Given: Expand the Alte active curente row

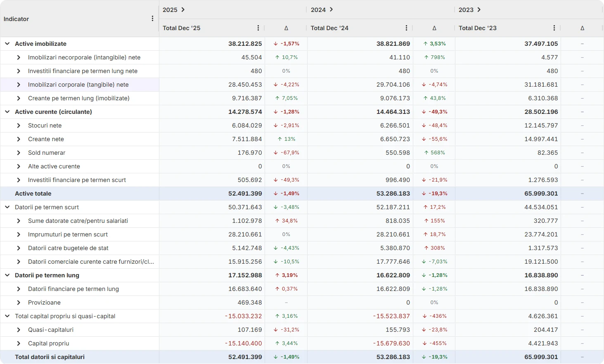Looking at the screenshot, I should coord(19,166).
